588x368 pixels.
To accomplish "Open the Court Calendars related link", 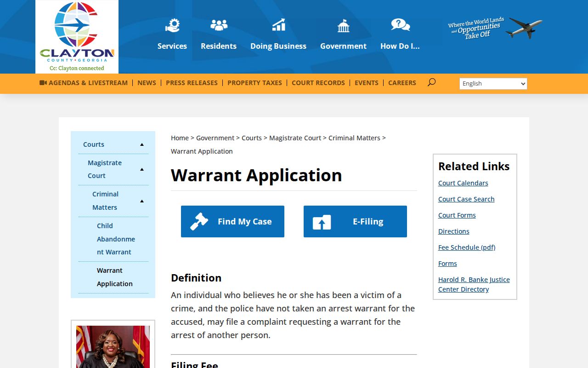I will coord(463,183).
